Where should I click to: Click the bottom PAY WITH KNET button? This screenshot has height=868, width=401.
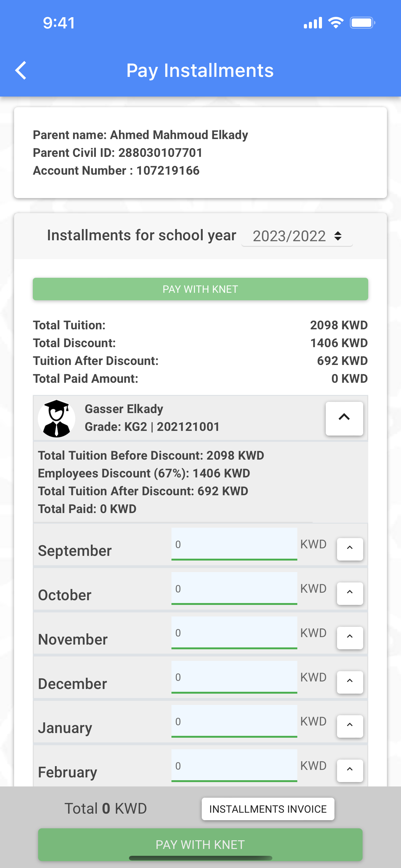(200, 845)
